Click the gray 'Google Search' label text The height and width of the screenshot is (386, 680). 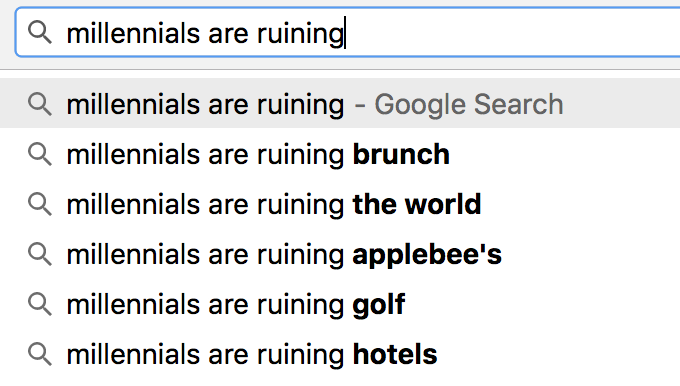tap(469, 105)
